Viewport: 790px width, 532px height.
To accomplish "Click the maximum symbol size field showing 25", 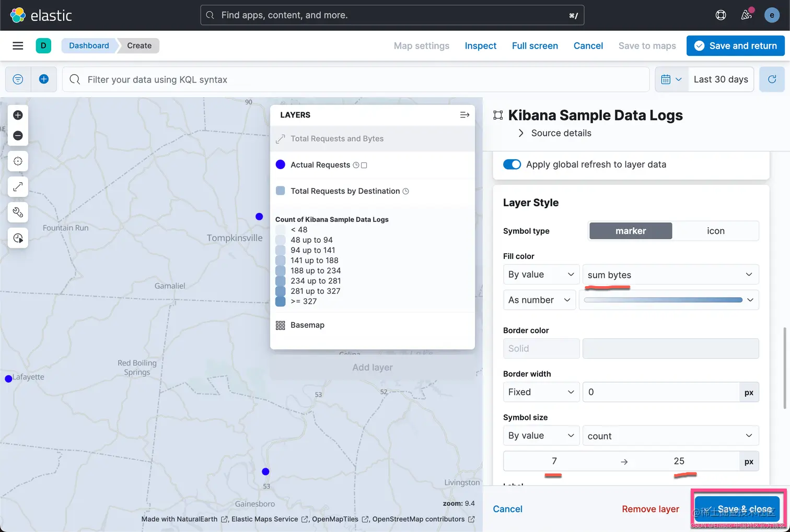I will point(679,462).
